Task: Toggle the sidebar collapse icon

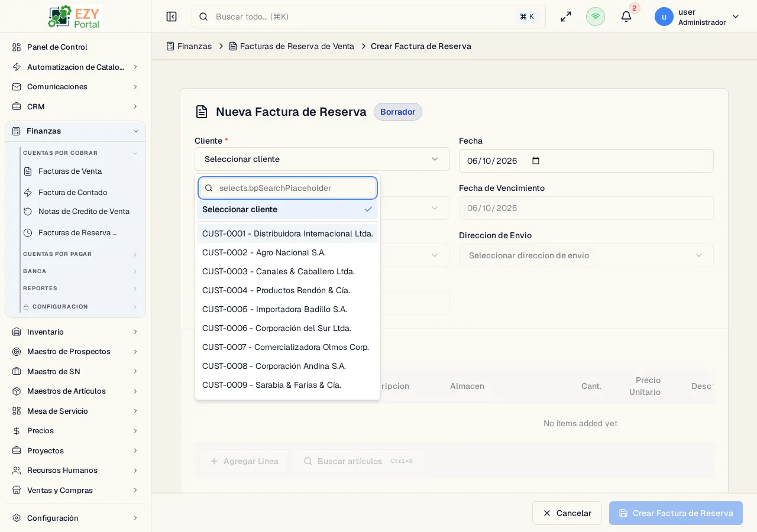Action: (x=172, y=17)
